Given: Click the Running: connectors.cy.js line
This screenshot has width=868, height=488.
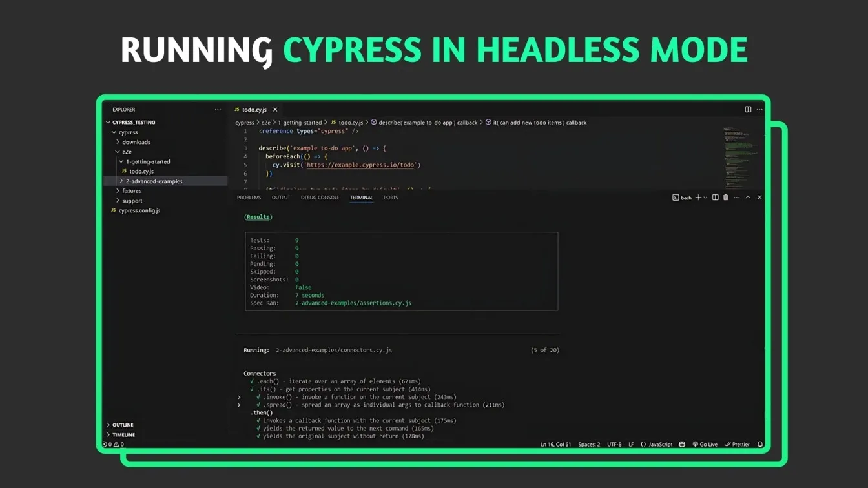Looking at the screenshot, I should (318, 350).
